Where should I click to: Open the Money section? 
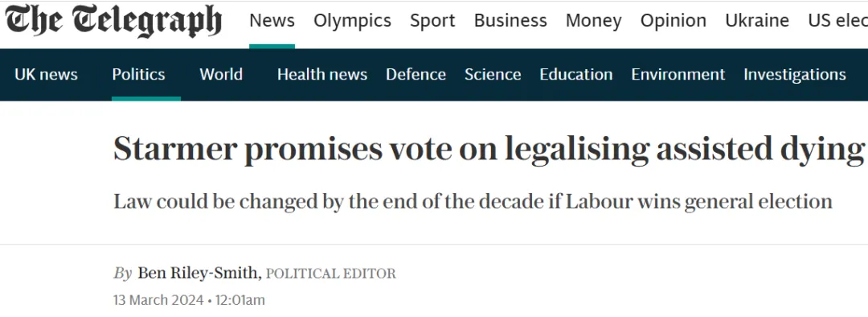(x=593, y=21)
